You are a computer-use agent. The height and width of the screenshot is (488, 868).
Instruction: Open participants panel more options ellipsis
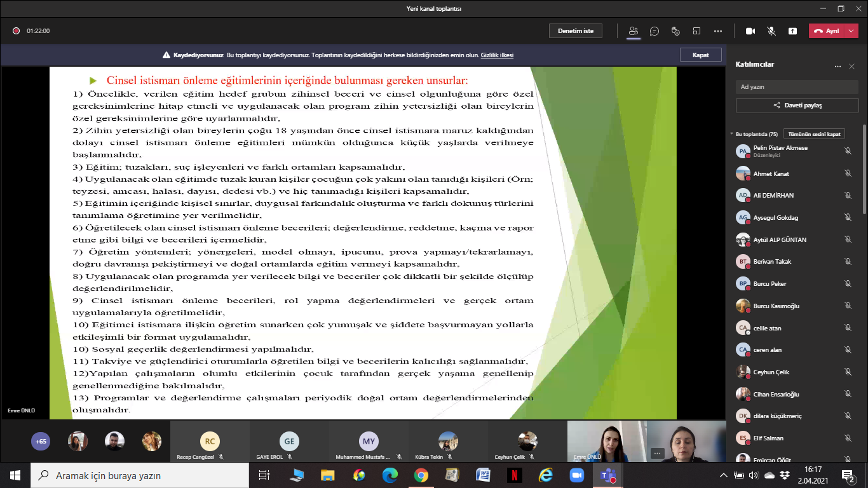(837, 66)
